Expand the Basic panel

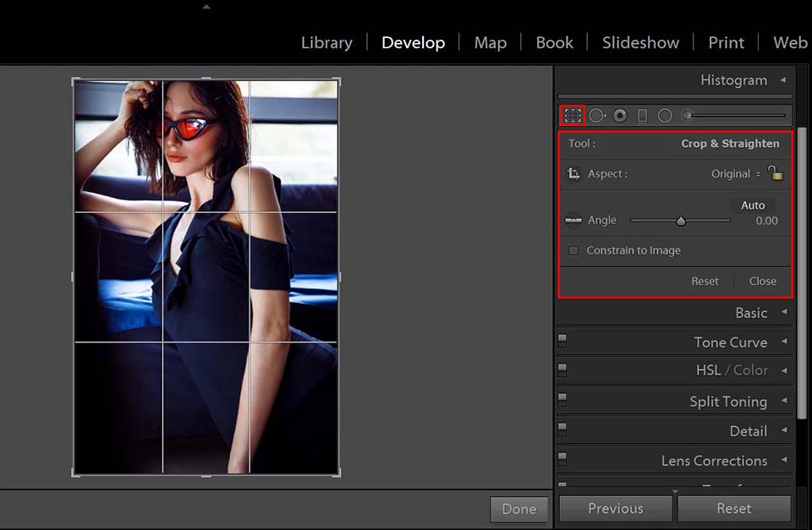(x=784, y=312)
